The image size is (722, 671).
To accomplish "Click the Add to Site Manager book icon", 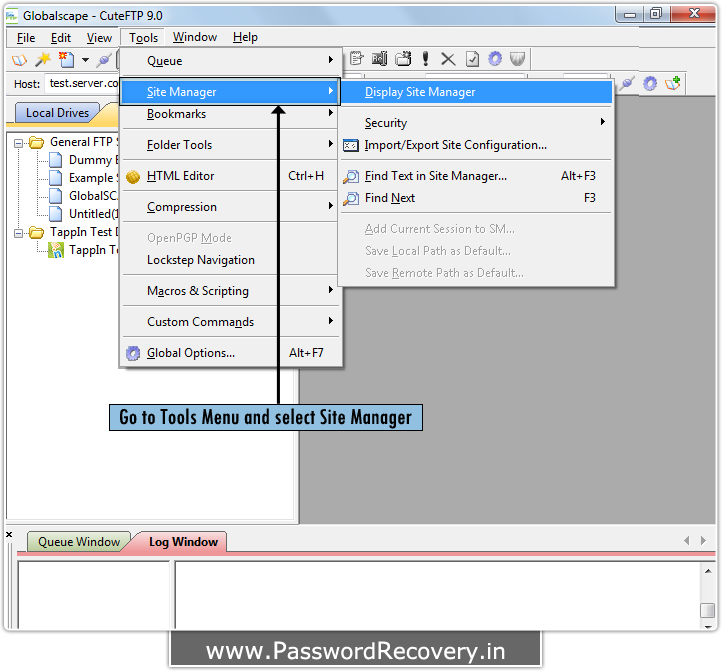I will pos(673,83).
